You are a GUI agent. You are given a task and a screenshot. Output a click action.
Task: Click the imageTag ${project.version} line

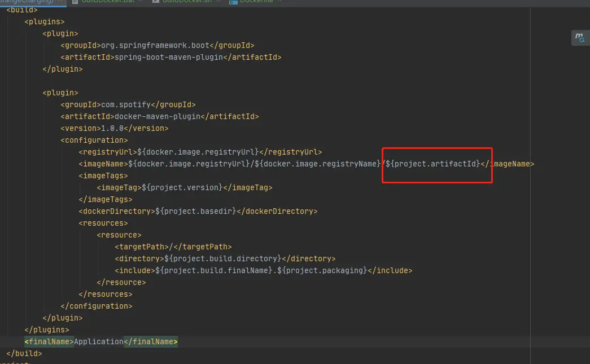[185, 187]
